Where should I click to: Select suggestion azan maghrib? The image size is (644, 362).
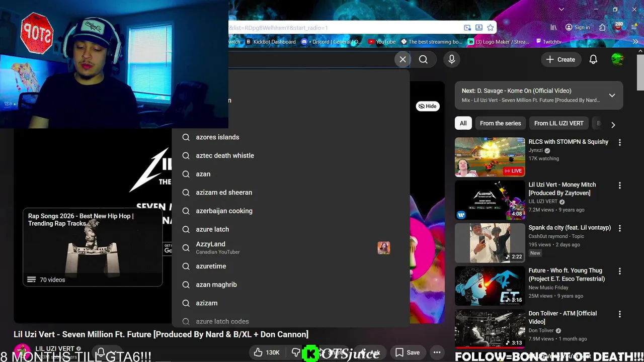(291, 285)
